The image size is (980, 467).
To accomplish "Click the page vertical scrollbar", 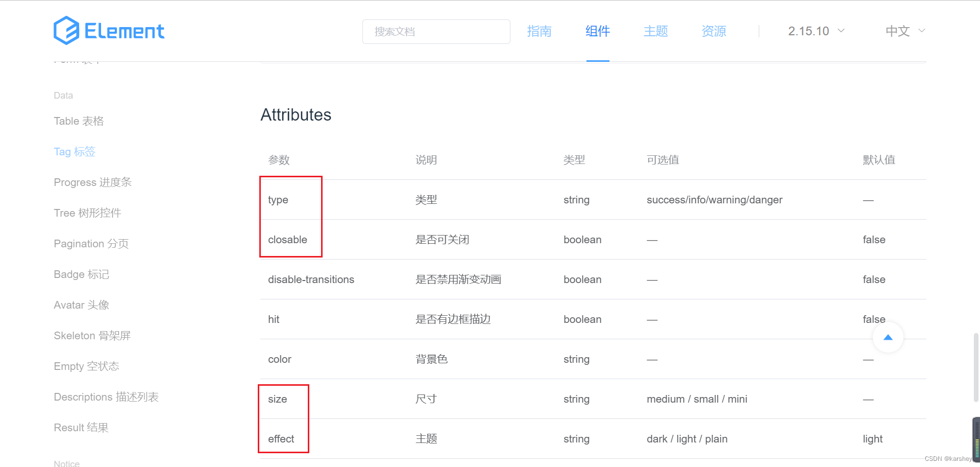I will (x=976, y=368).
